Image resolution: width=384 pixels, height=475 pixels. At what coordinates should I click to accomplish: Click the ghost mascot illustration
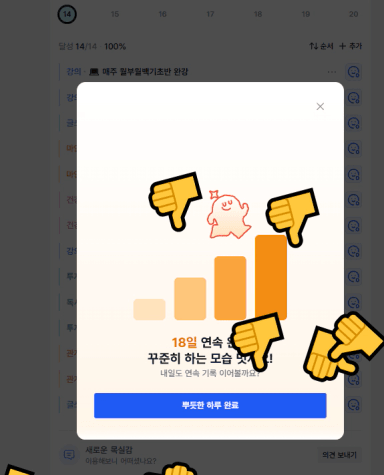pos(228,214)
